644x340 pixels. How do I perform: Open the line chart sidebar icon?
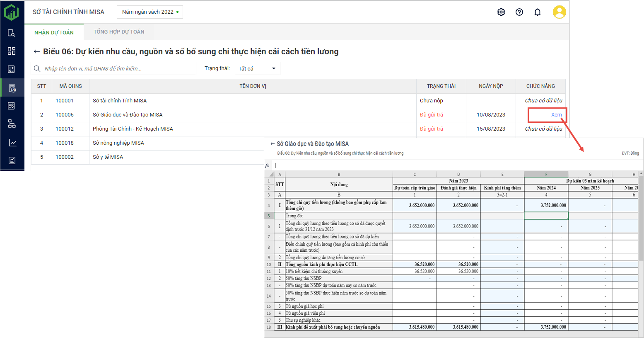tap(12, 143)
